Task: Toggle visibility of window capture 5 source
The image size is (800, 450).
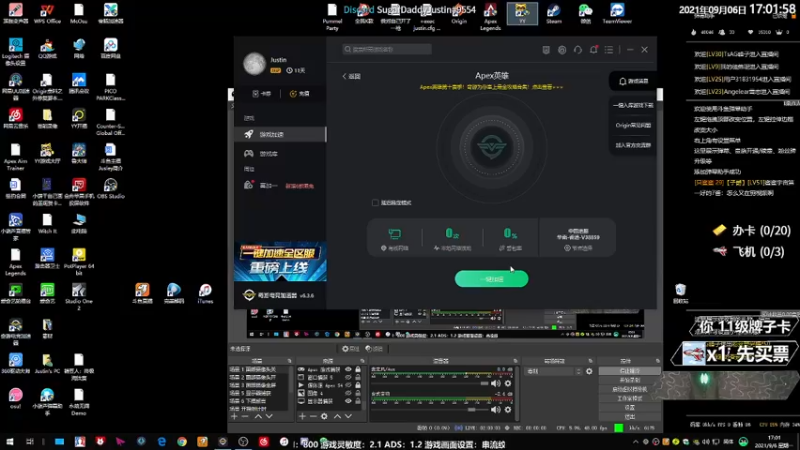Action: [348, 377]
